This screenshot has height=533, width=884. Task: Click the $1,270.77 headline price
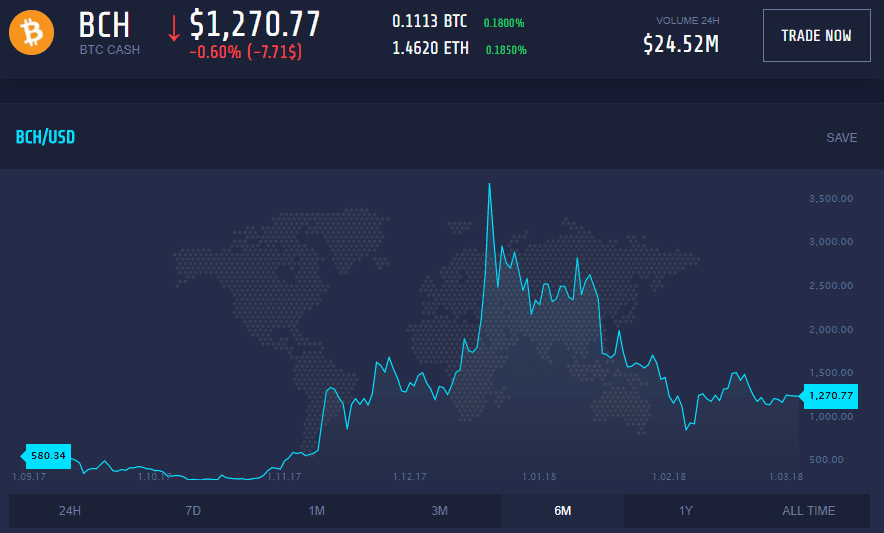pyautogui.click(x=255, y=24)
